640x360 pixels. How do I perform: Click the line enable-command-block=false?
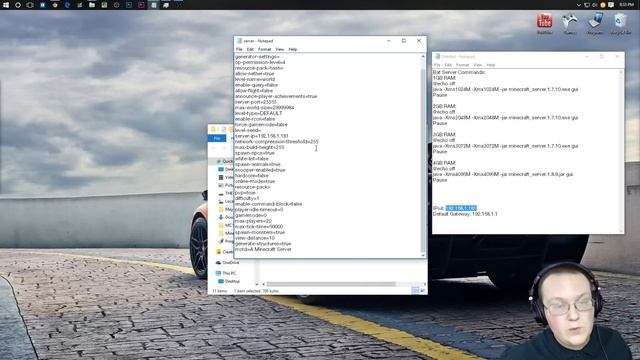[x=269, y=204]
